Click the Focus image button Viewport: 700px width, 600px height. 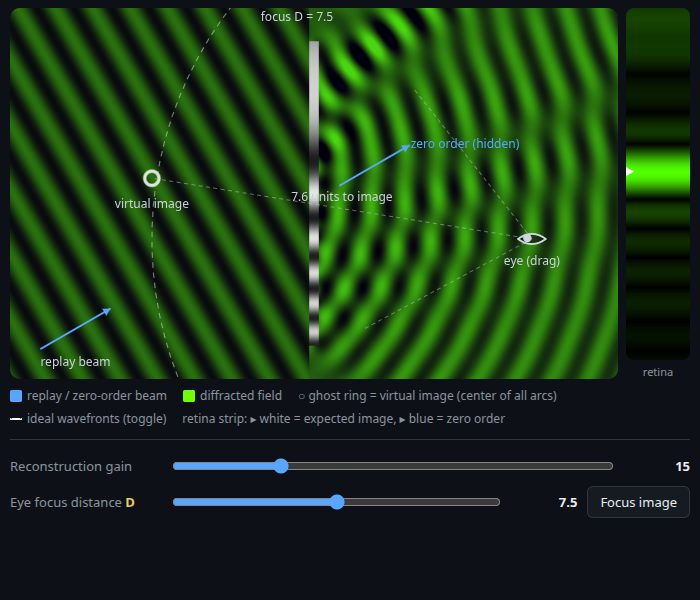(638, 502)
